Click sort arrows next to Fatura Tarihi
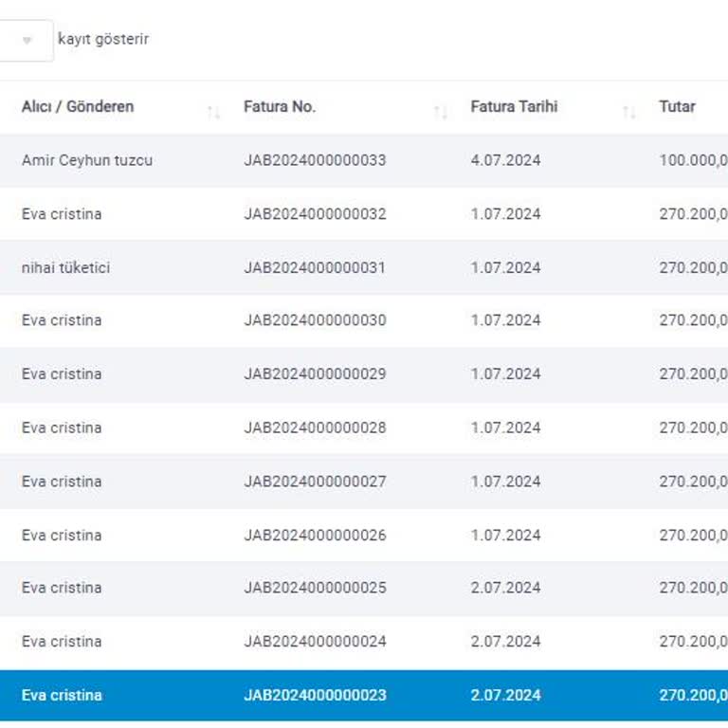Image resolution: width=728 pixels, height=728 pixels. coord(628,113)
